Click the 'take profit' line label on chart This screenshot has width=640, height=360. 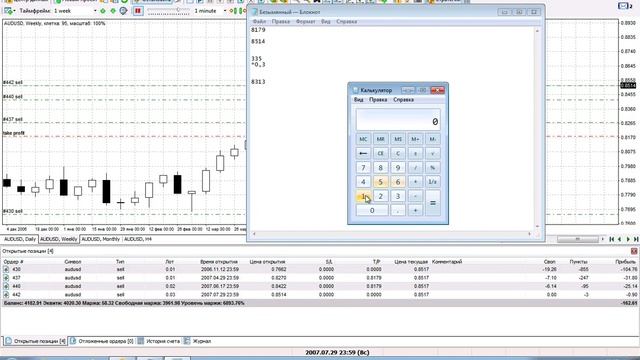(x=13, y=133)
